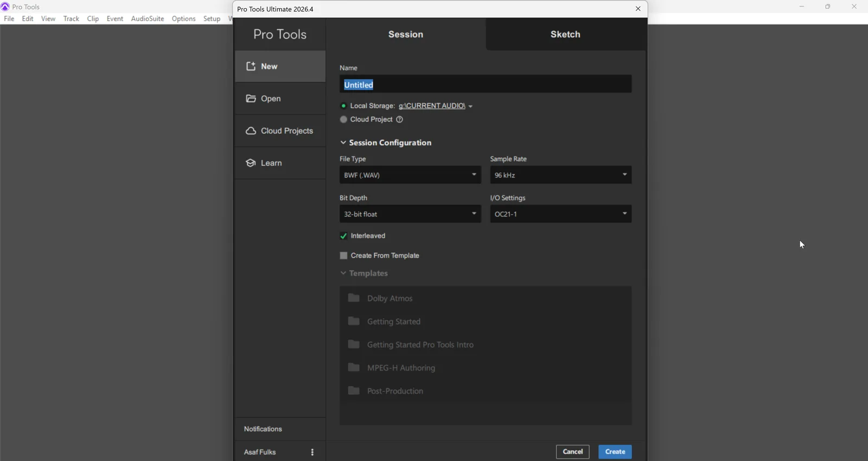Switch to the Session tab

click(x=406, y=34)
